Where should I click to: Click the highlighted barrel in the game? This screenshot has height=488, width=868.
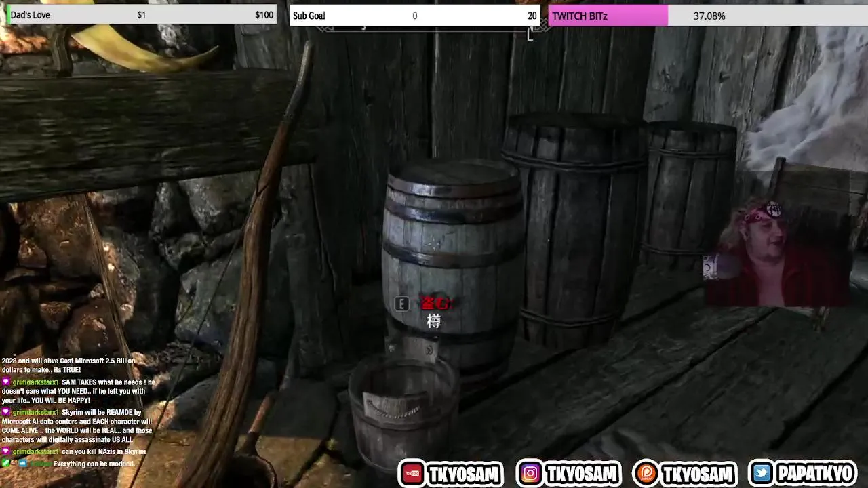click(x=452, y=271)
